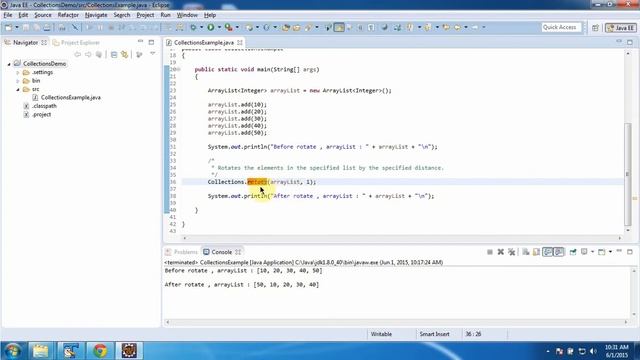
Task: Click Navigator Up one level icon
Action: click(99, 54)
